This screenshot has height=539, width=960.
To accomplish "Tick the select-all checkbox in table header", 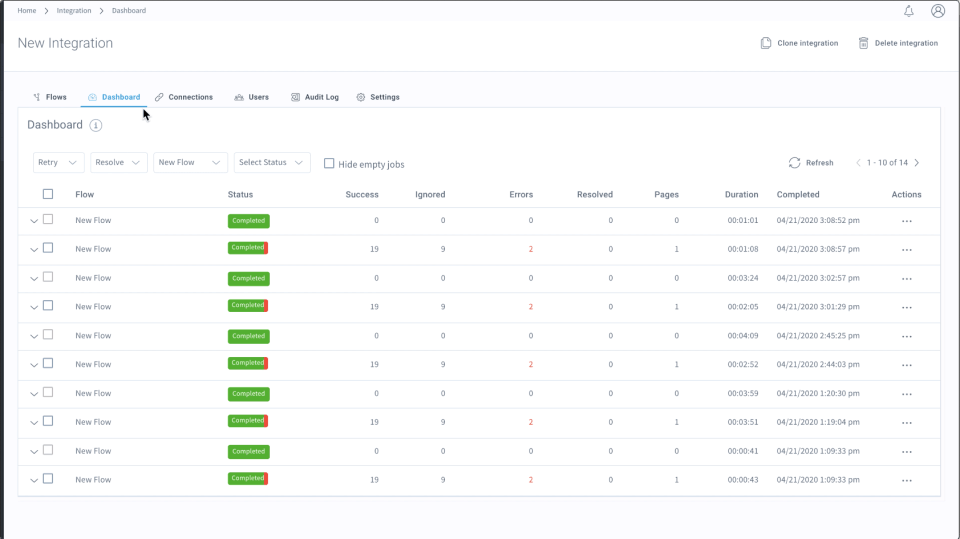I will (x=47, y=194).
